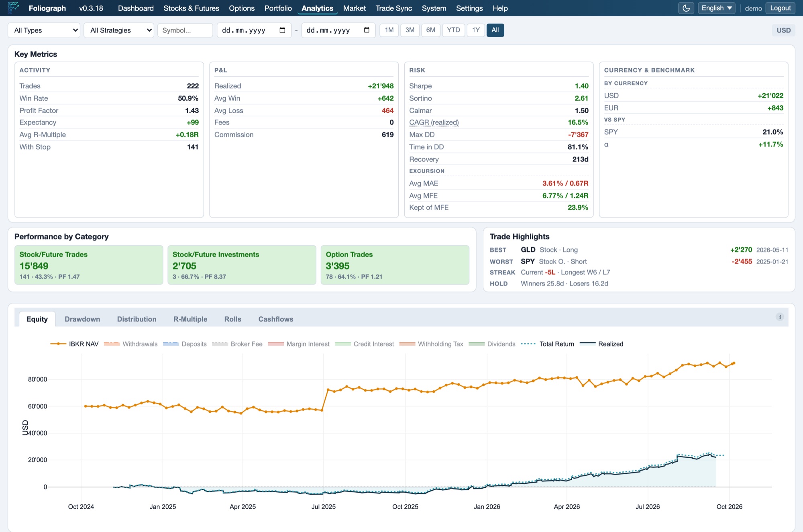Click the Symbol search field
The width and height of the screenshot is (803, 532).
[185, 30]
